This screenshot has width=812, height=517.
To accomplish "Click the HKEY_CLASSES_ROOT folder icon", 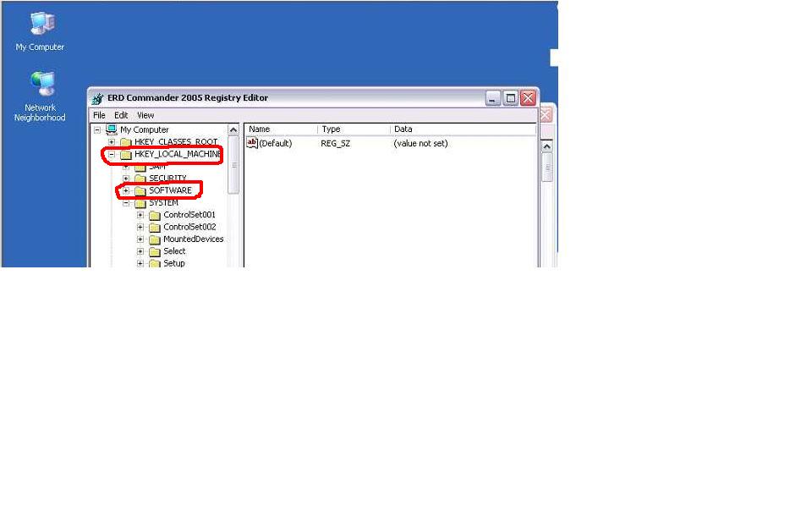I will [x=126, y=142].
